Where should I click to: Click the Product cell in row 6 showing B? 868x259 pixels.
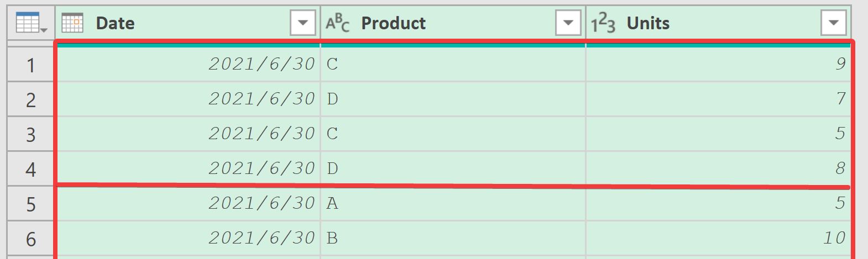click(453, 238)
